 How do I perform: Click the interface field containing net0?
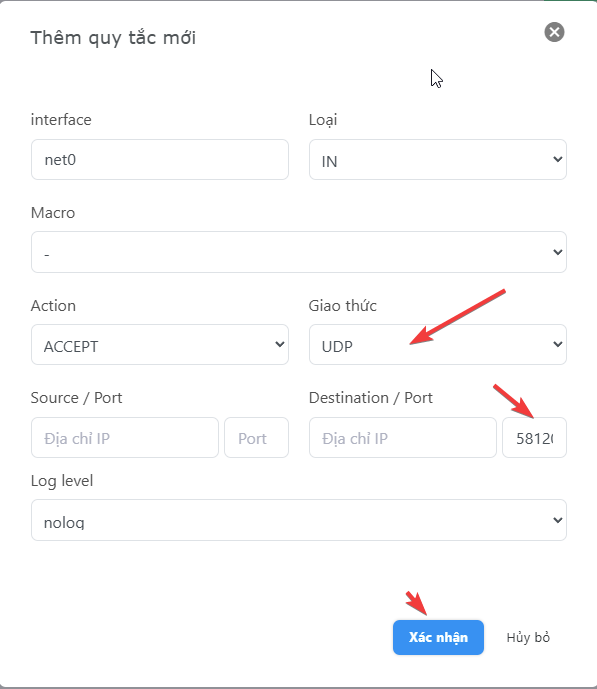[160, 160]
